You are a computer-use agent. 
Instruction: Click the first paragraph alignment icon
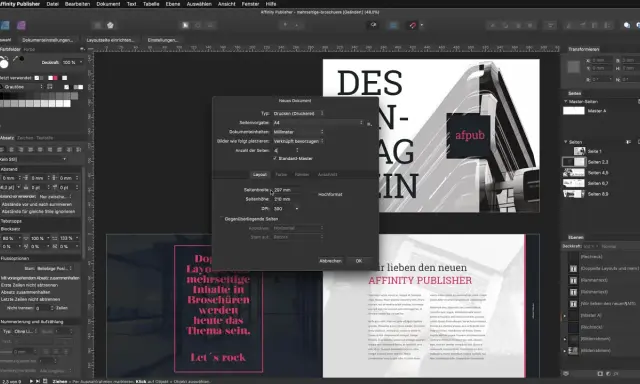tap(3, 150)
